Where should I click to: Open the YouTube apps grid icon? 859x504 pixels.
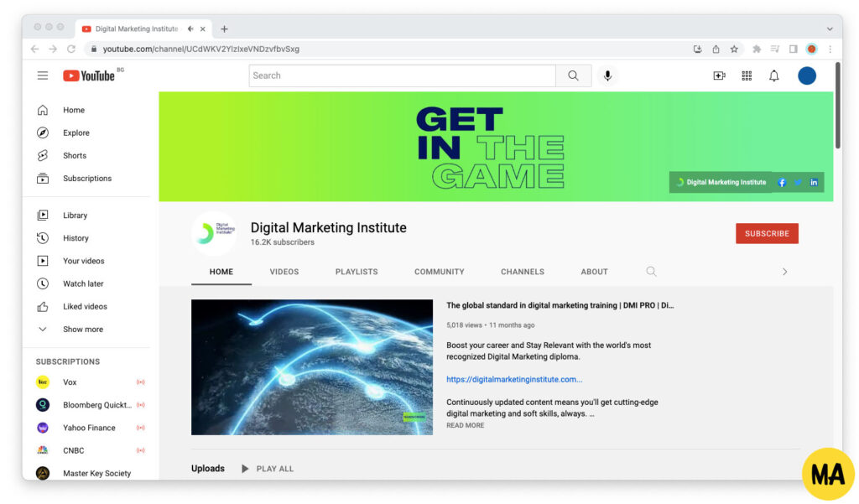point(747,75)
